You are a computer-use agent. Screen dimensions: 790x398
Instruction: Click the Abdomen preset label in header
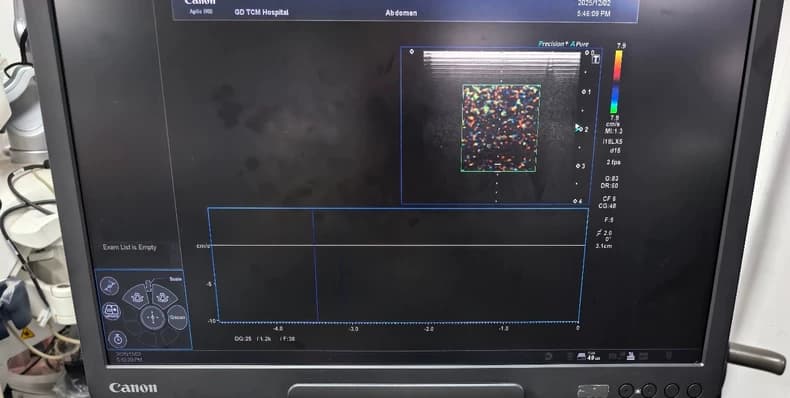401,13
